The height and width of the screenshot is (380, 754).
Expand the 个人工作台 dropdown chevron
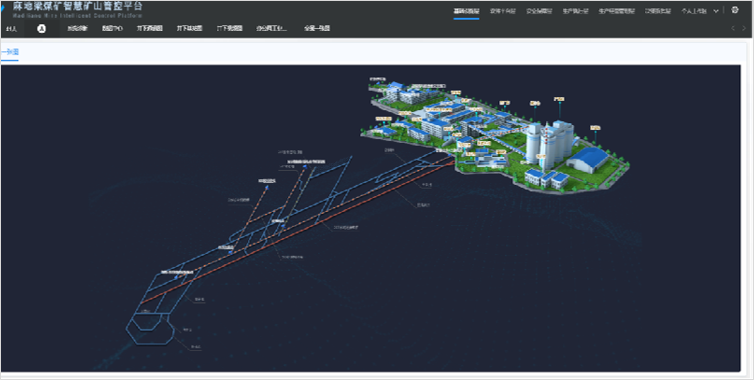point(716,11)
